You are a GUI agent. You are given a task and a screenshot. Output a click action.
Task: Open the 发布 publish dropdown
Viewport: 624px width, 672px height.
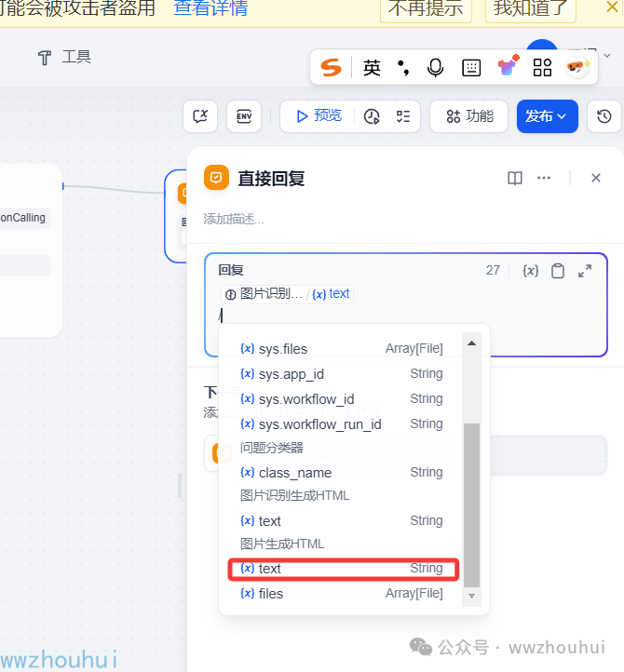point(547,116)
